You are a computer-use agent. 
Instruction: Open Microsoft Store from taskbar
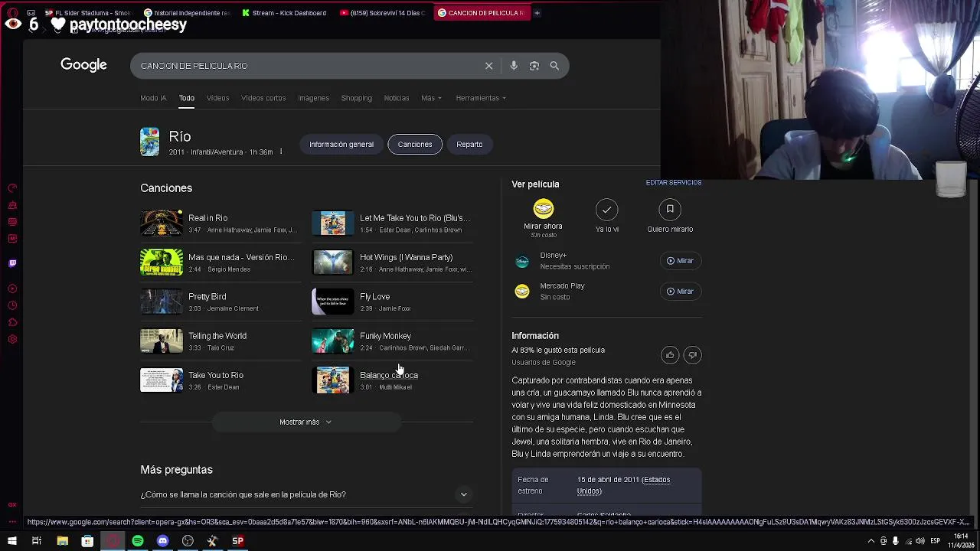coord(87,541)
